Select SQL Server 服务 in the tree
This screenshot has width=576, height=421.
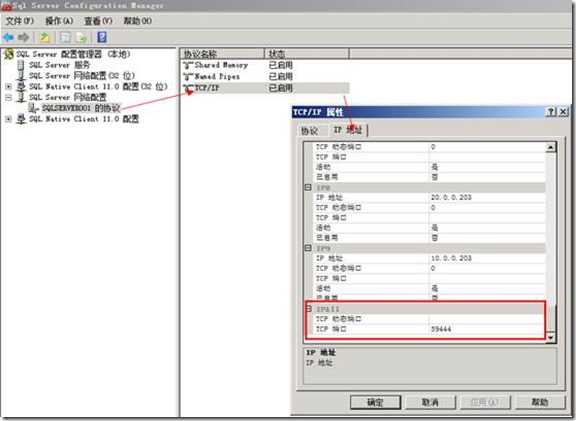[x=60, y=65]
